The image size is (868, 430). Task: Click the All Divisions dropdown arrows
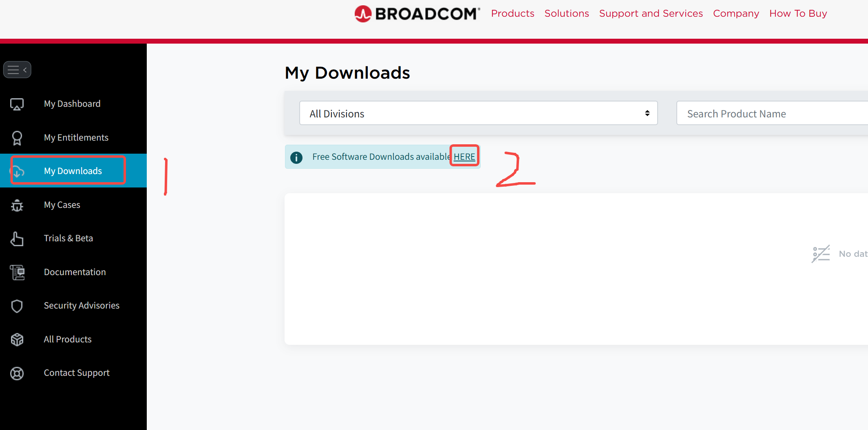click(x=647, y=113)
